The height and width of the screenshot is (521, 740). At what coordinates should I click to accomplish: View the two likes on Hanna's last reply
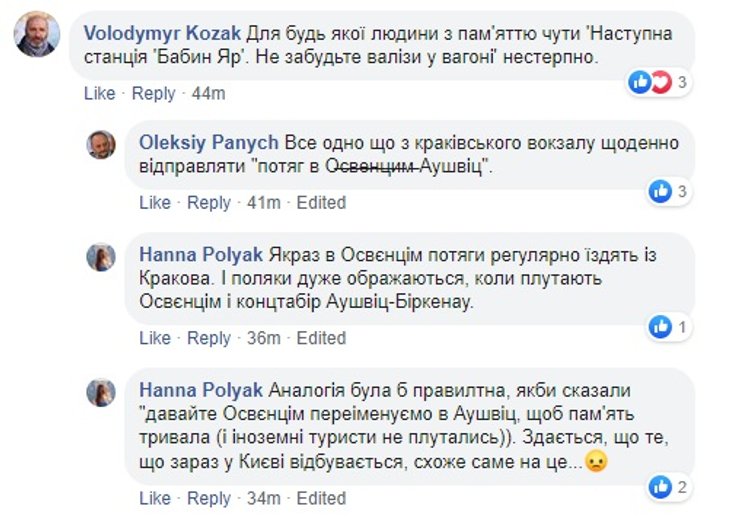(x=668, y=487)
